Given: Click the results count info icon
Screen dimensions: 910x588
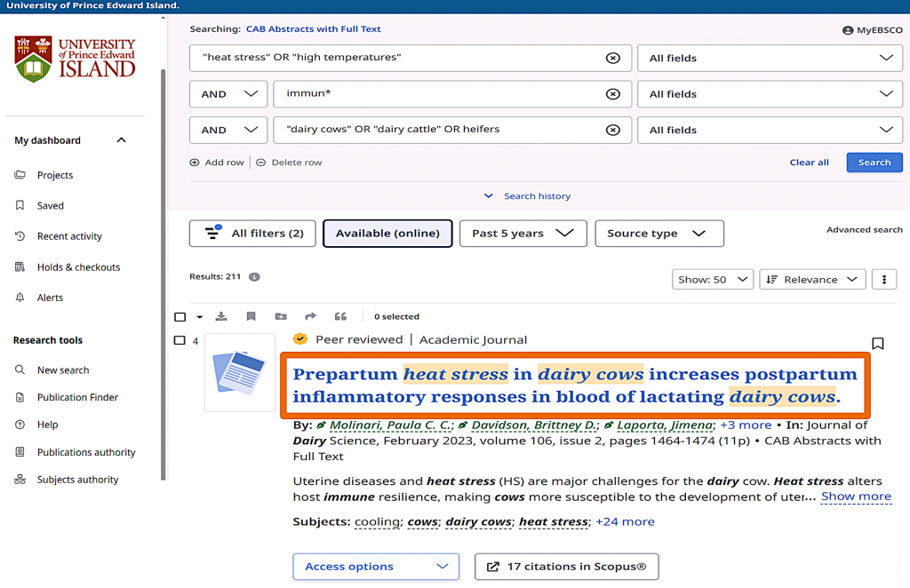Looking at the screenshot, I should (x=254, y=277).
